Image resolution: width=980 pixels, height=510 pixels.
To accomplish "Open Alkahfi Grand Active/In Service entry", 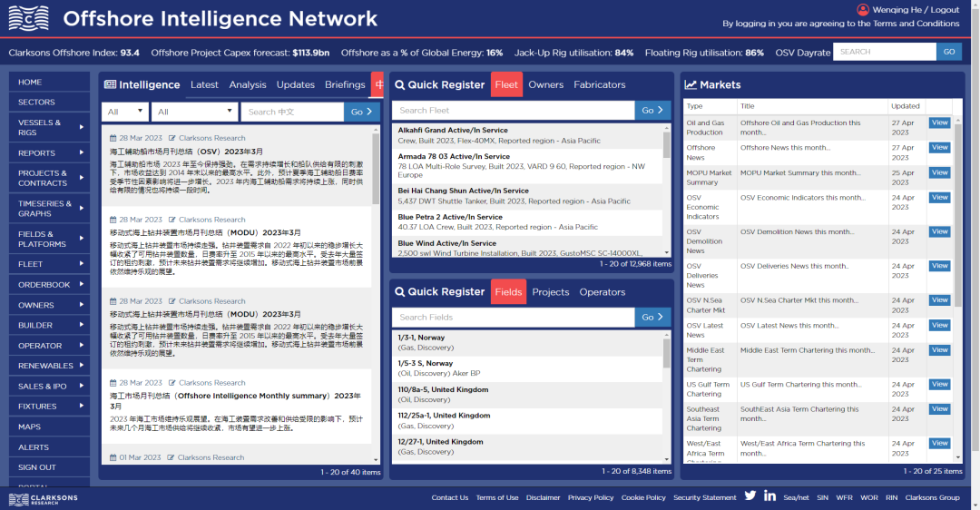I will click(527, 135).
